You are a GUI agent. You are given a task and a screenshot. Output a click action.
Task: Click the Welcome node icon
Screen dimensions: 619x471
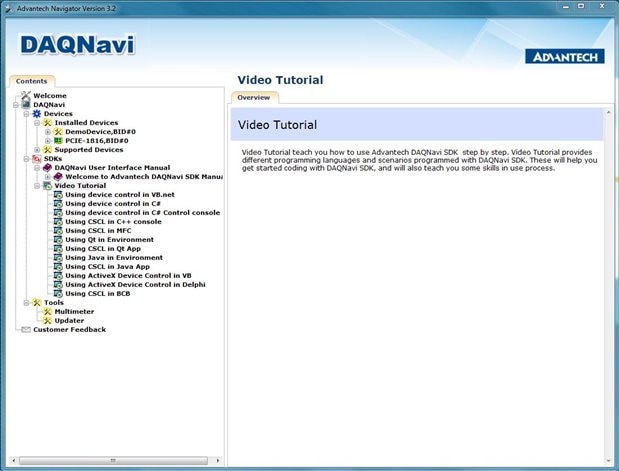click(x=26, y=96)
